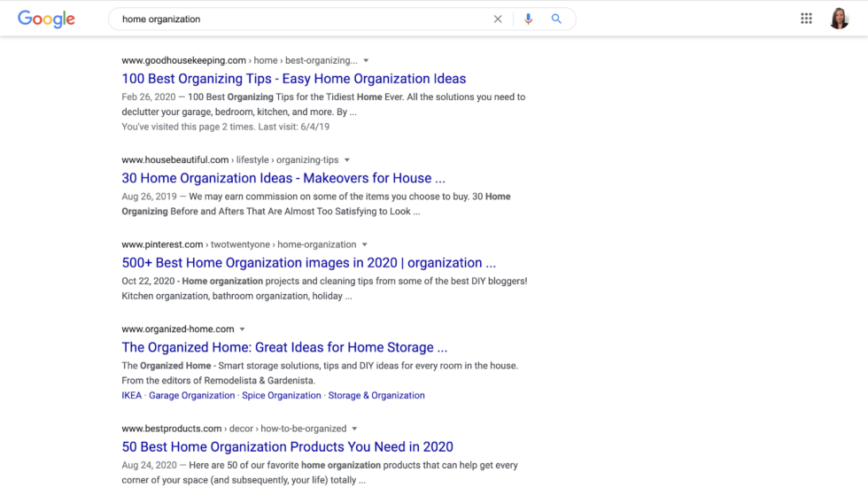Follow the Garage Organization sitelink
The image size is (868, 503).
coord(191,396)
